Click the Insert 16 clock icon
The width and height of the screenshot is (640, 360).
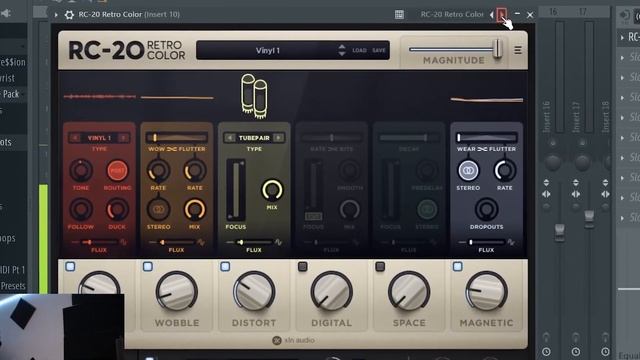point(546,351)
